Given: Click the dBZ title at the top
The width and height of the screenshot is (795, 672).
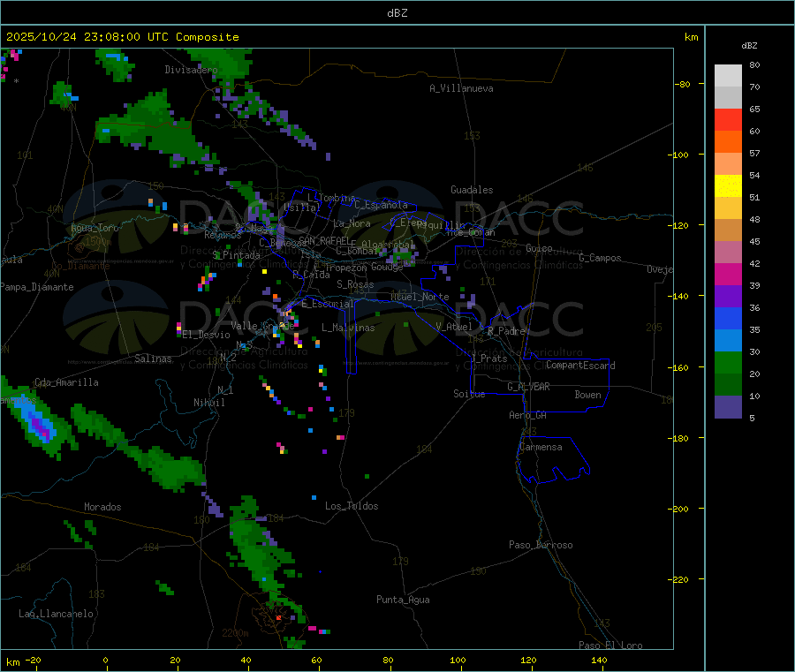Looking at the screenshot, I should (397, 13).
